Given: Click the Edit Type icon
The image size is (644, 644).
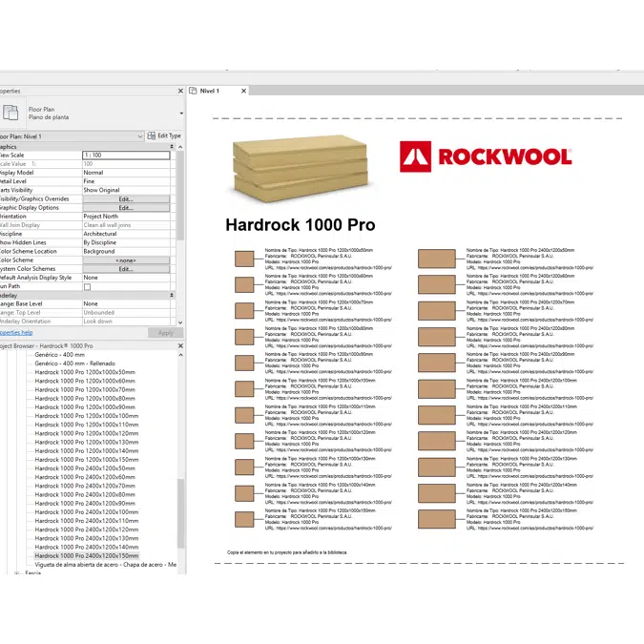Looking at the screenshot, I should (151, 135).
